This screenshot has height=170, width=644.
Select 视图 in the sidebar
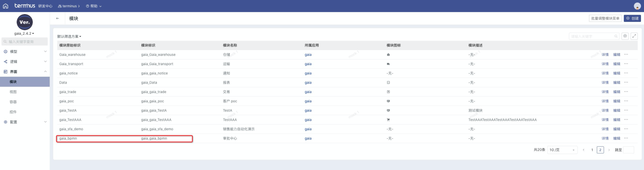pos(24,92)
